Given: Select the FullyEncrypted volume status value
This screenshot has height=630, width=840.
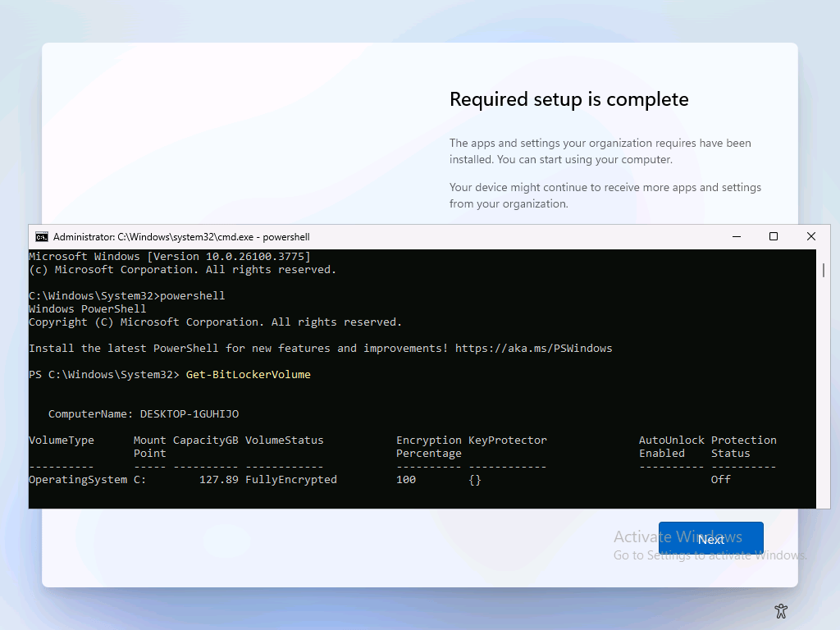Looking at the screenshot, I should (290, 480).
